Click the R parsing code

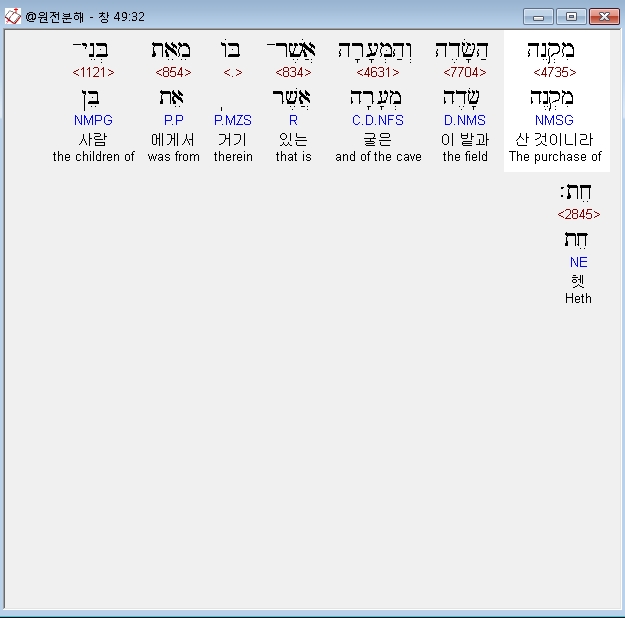pyautogui.click(x=293, y=120)
